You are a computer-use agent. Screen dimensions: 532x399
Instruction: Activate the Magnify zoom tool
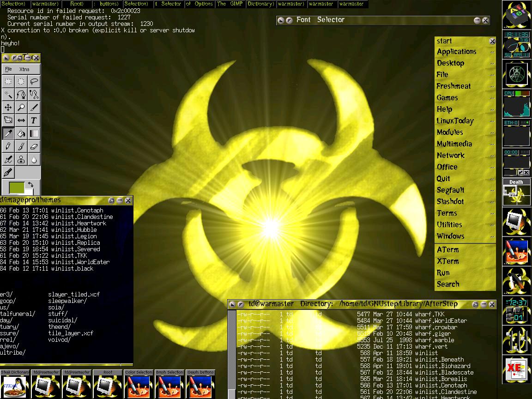click(21, 108)
